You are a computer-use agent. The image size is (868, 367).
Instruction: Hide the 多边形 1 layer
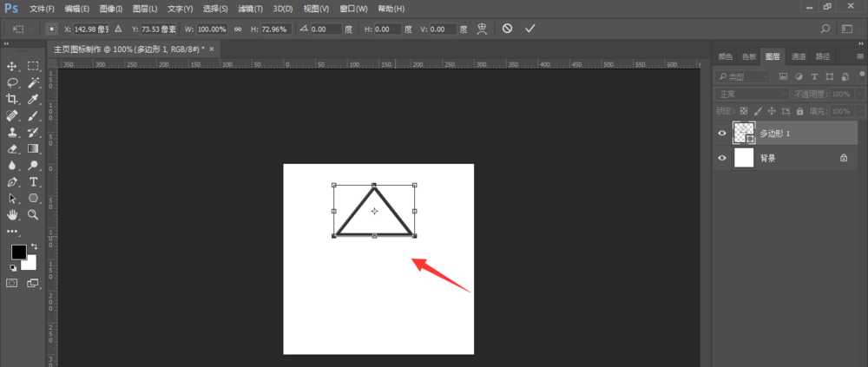722,133
